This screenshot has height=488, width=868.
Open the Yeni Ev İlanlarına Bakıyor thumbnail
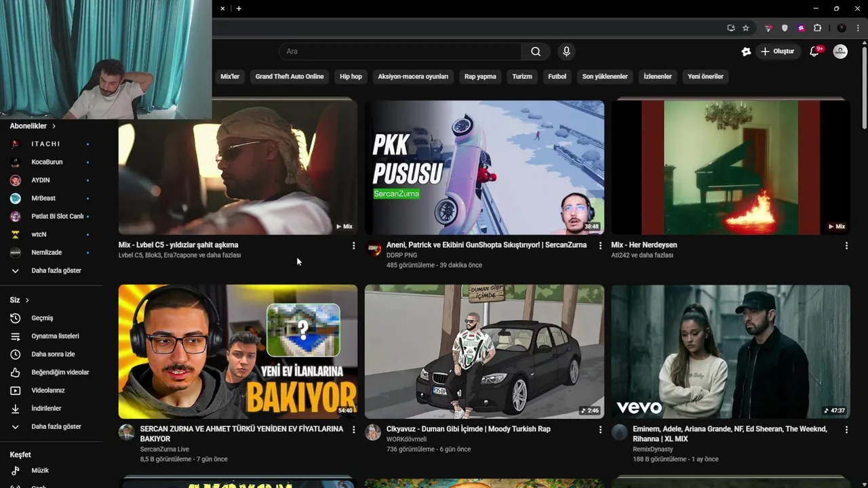pyautogui.click(x=237, y=352)
